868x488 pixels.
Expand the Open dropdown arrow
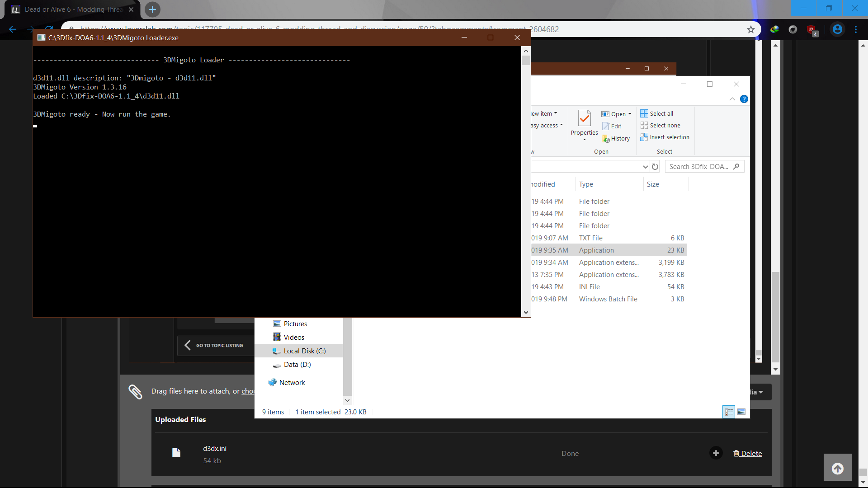click(x=630, y=114)
